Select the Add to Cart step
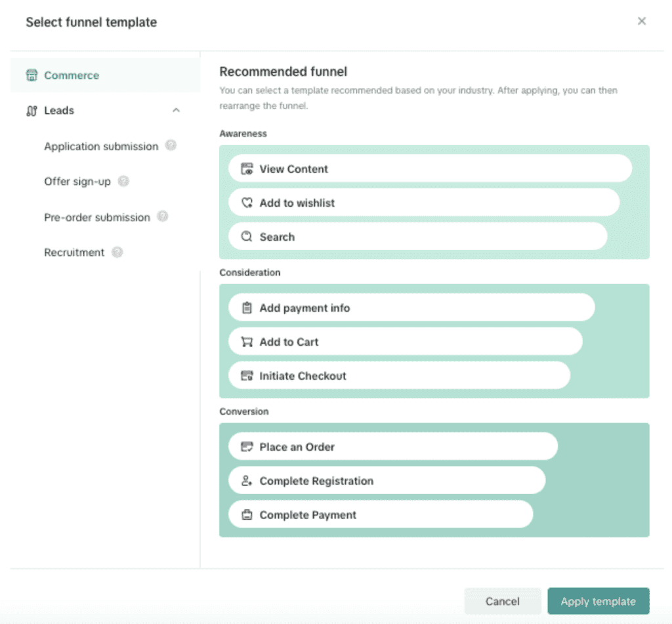The image size is (672, 624). click(406, 341)
